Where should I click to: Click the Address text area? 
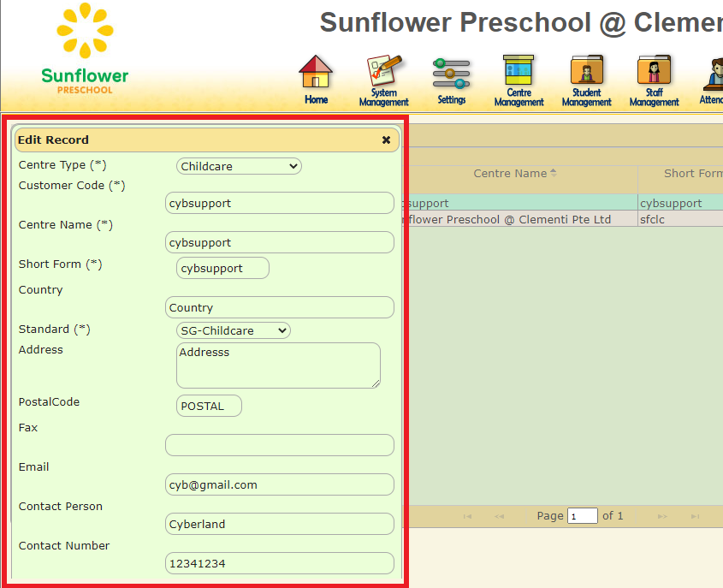point(278,365)
